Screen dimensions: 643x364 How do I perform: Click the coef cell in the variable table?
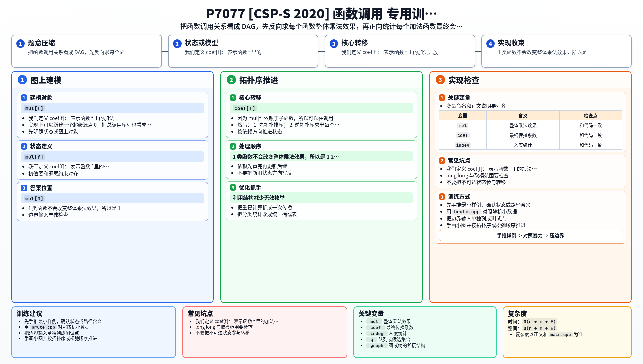pyautogui.click(x=462, y=135)
